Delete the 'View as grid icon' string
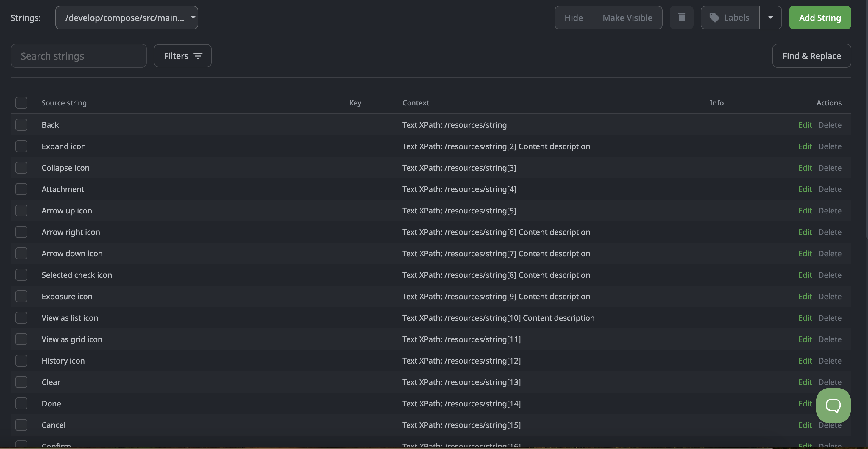 click(x=830, y=339)
